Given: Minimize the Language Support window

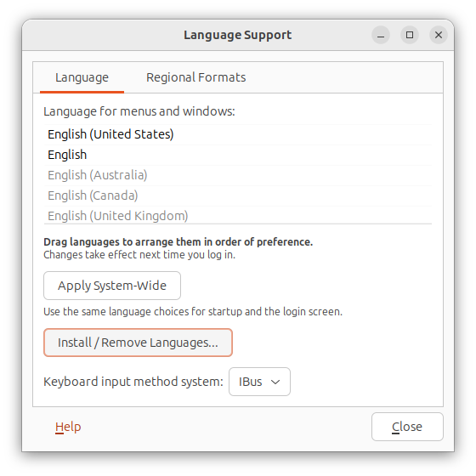Looking at the screenshot, I should pos(381,35).
